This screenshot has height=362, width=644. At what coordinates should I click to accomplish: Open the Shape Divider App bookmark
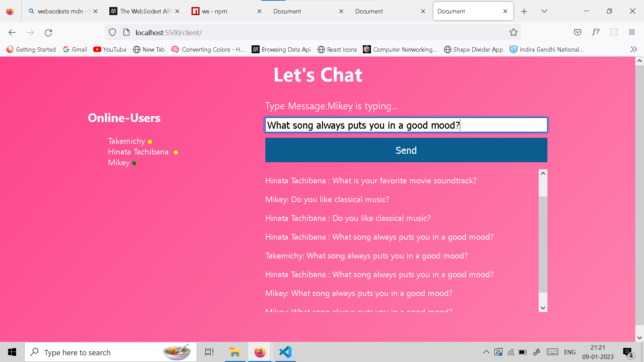point(474,49)
